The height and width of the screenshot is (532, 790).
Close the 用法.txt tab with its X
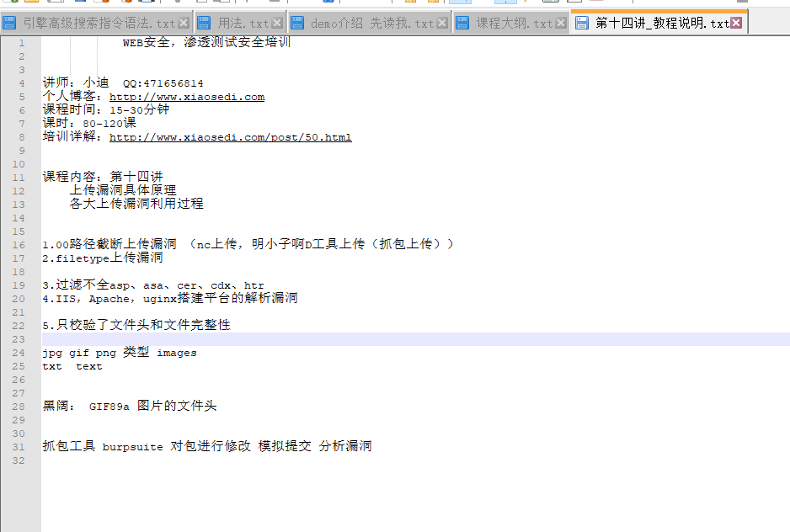pyautogui.click(x=276, y=24)
